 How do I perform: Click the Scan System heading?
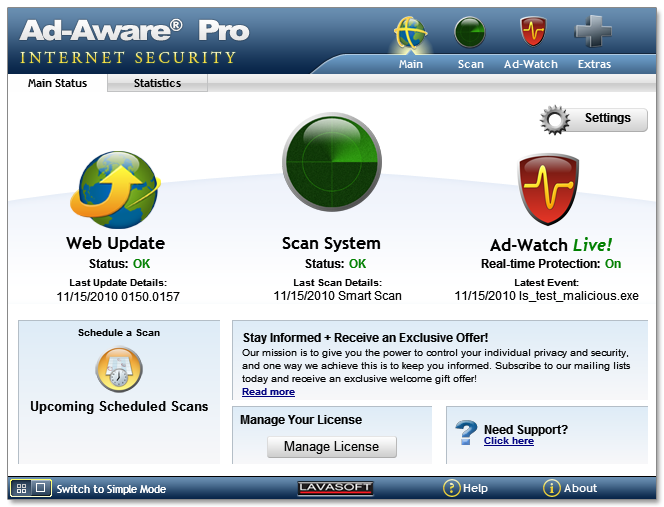pos(331,243)
